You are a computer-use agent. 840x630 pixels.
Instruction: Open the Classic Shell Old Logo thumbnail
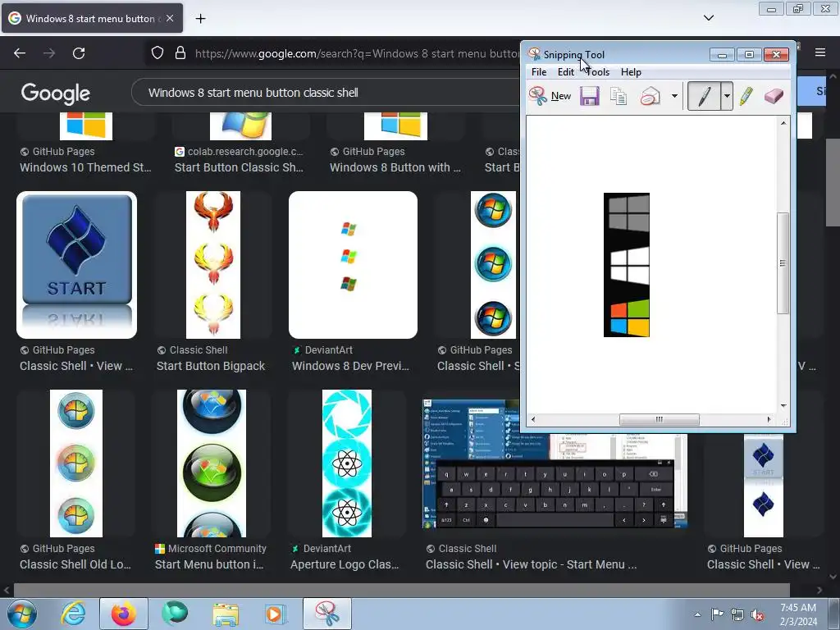click(x=76, y=463)
